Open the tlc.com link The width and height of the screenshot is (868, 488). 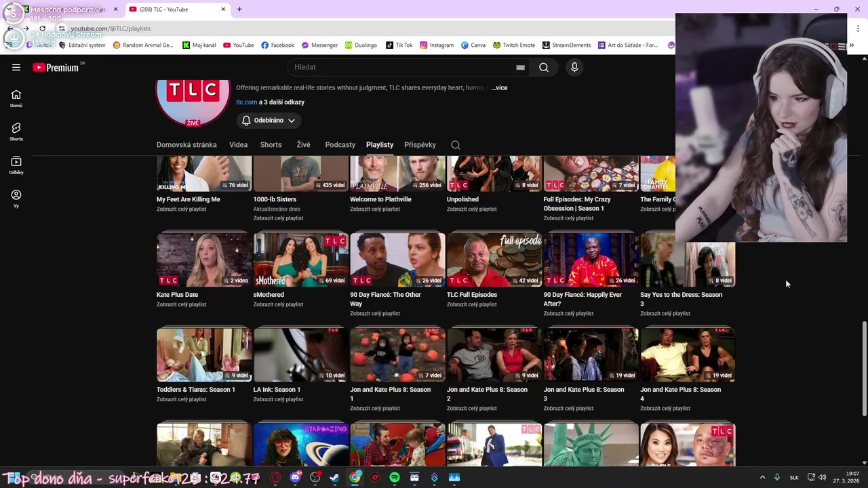[x=246, y=102]
